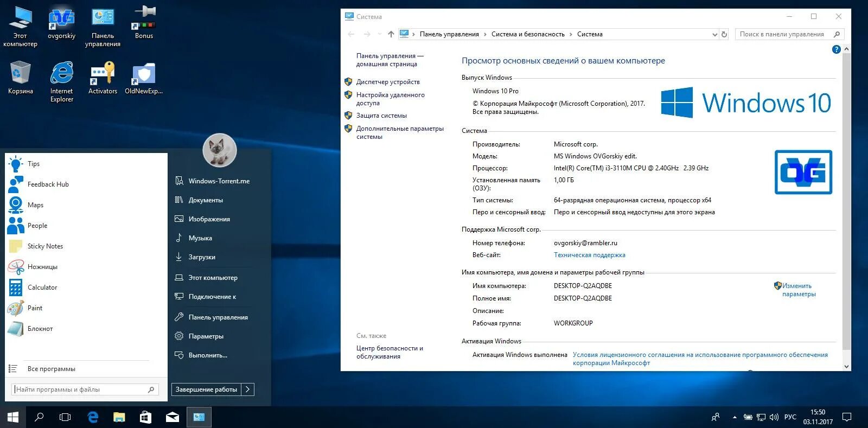Go back in Система window

pos(351,34)
